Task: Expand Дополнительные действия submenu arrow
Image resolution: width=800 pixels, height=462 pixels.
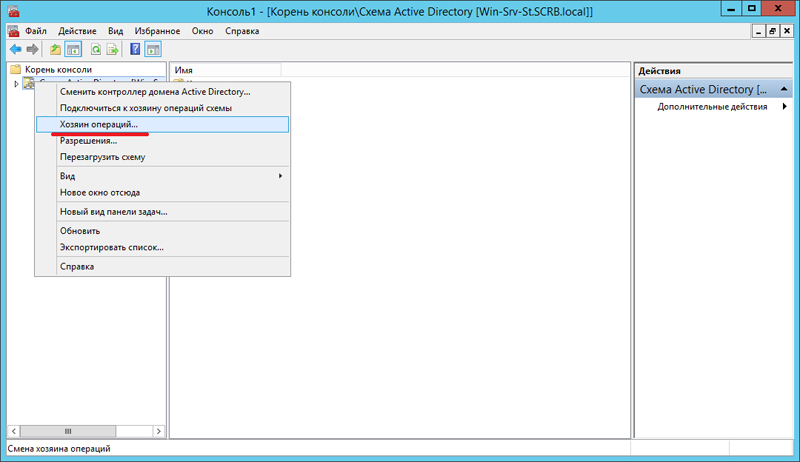Action: (785, 107)
